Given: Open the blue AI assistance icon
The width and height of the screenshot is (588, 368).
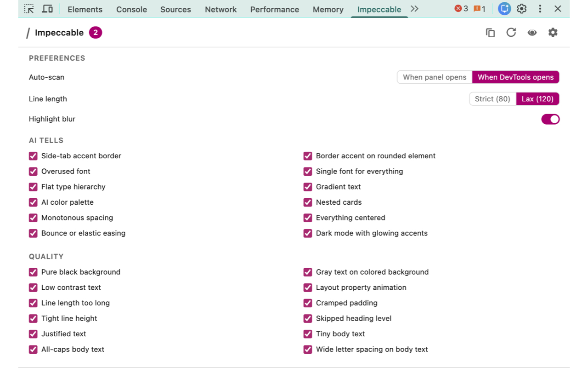Looking at the screenshot, I should (504, 9).
